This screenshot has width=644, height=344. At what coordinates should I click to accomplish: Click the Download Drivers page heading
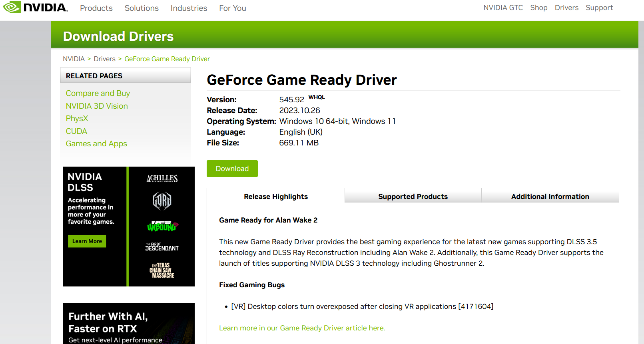[x=118, y=36]
